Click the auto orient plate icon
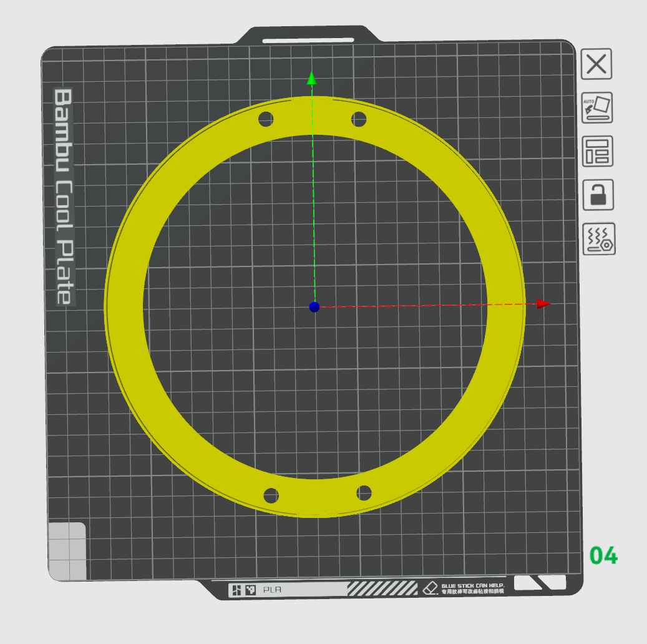Screen dimensions: 647x644 point(597,107)
